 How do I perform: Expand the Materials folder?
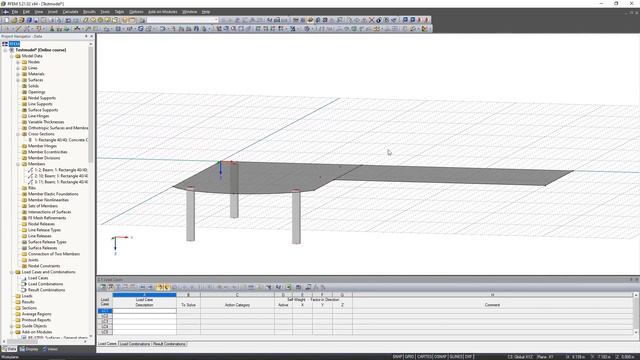(18, 74)
